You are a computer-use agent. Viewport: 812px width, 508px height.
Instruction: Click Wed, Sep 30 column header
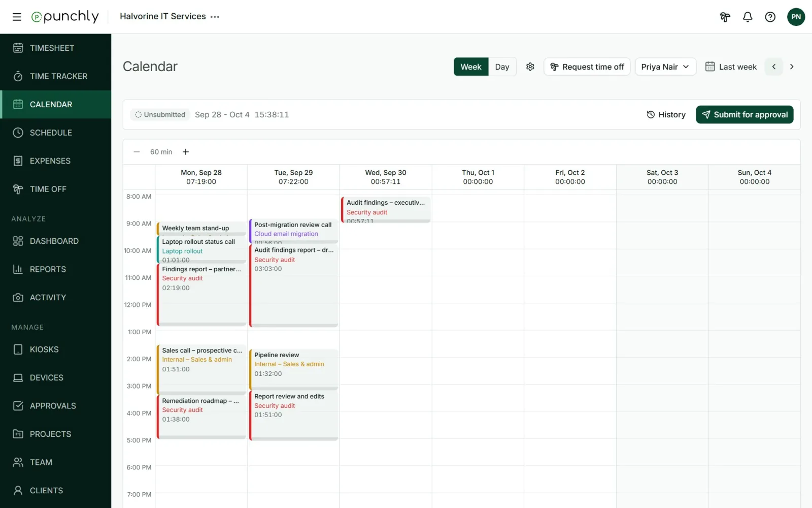click(x=386, y=177)
